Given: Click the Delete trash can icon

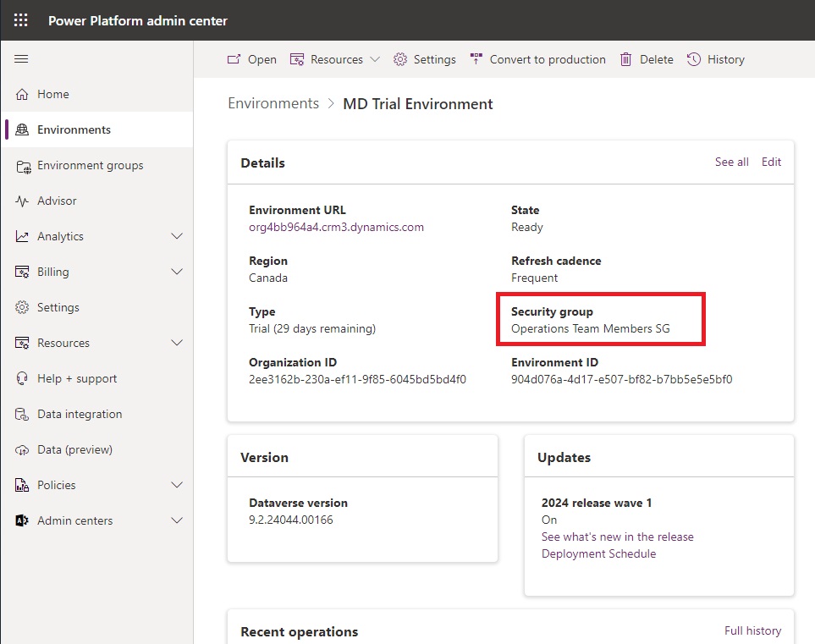Looking at the screenshot, I should click(x=625, y=59).
